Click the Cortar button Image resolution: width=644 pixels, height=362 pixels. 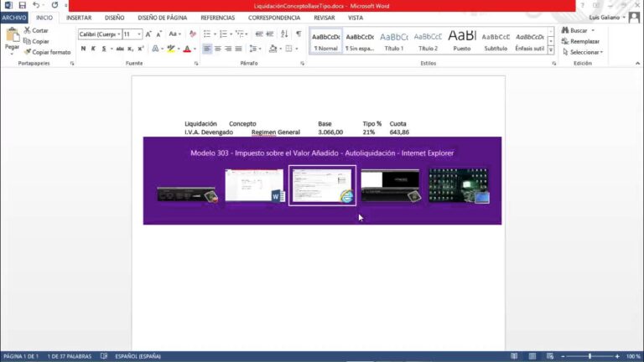pyautogui.click(x=36, y=30)
